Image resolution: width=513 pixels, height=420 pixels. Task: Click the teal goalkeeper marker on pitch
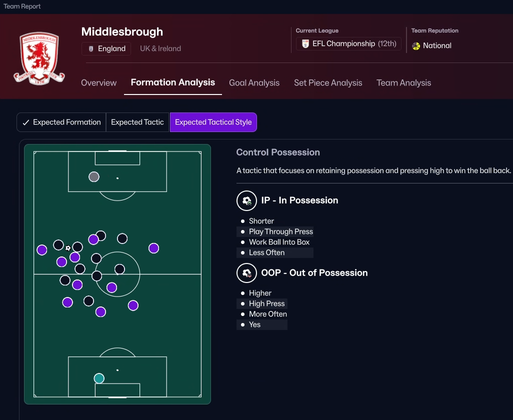[99, 378]
